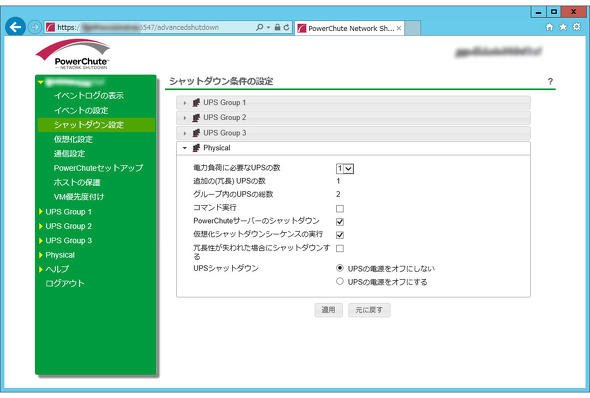Close the PowerChute Network Shutdown tab
Image resolution: width=590 pixels, height=398 pixels.
click(x=399, y=28)
